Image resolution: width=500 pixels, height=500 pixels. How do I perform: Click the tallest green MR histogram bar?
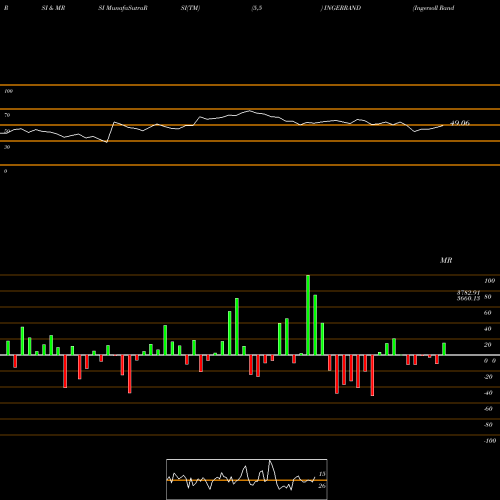(x=308, y=315)
